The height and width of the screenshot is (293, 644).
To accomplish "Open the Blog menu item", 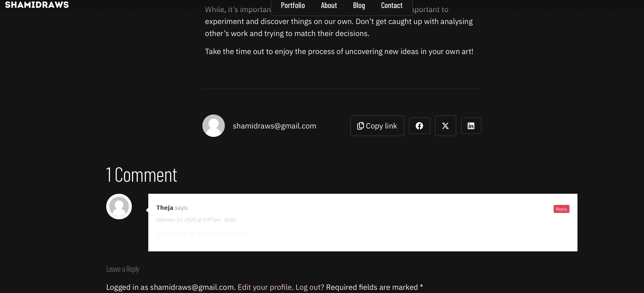I will (359, 5).
